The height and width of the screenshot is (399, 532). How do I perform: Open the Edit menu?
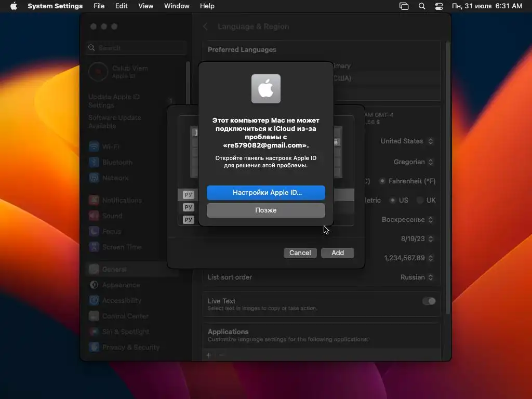pos(121,6)
